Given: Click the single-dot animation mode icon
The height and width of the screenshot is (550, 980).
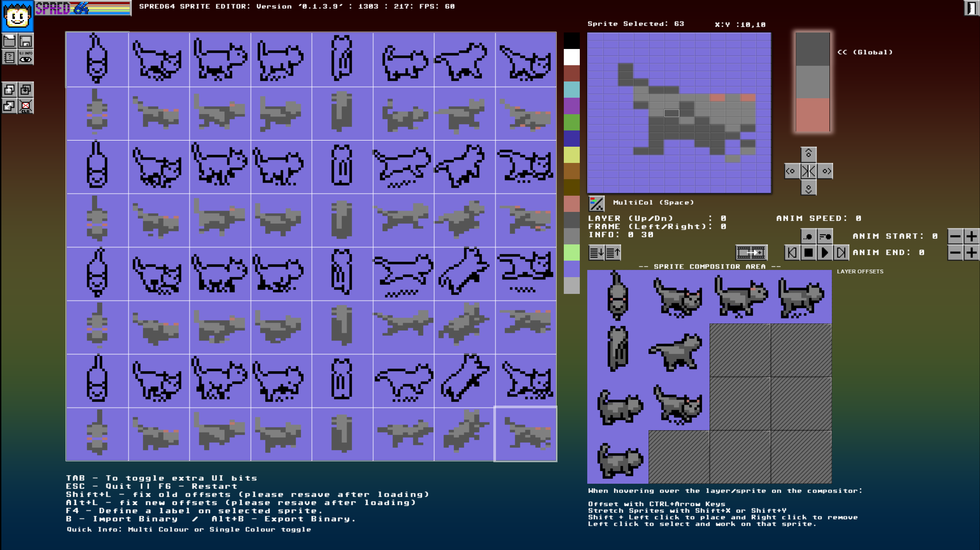Looking at the screenshot, I should coord(808,236).
